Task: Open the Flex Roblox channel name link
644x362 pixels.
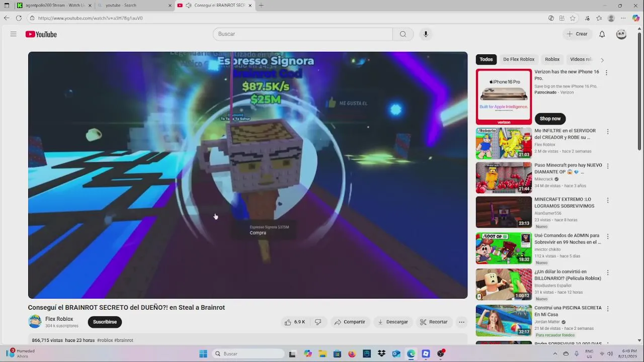Action: (59, 319)
